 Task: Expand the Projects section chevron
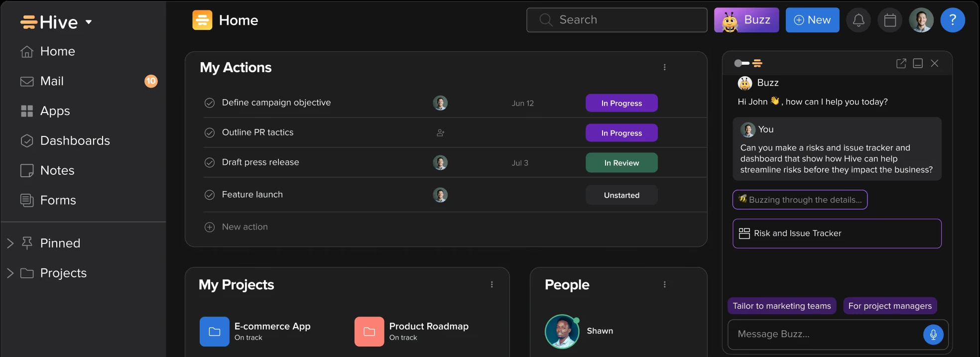pos(10,273)
